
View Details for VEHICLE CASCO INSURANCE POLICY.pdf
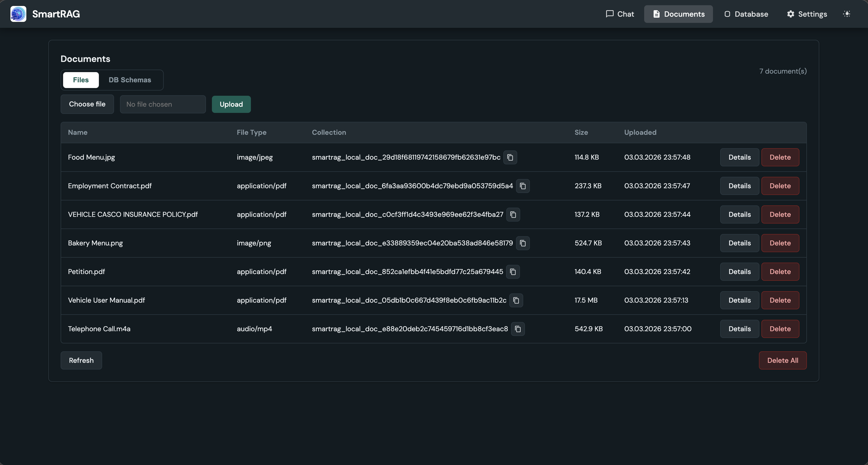[739, 215]
